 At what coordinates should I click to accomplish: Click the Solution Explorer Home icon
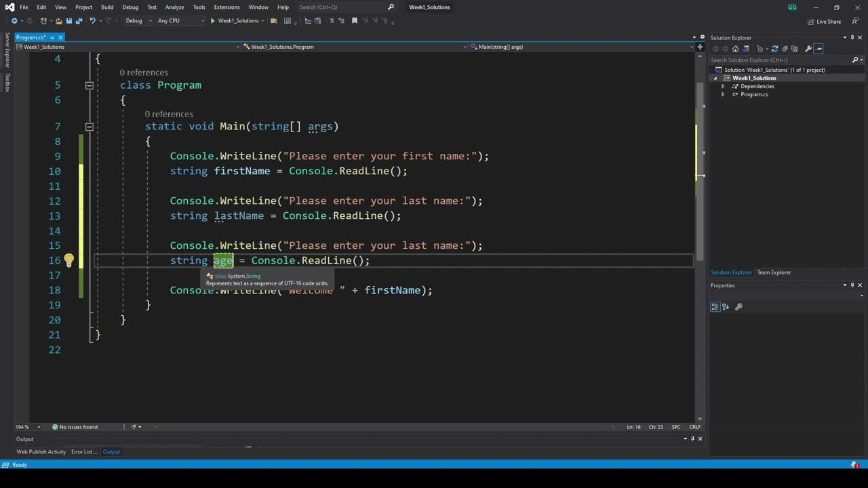[x=735, y=49]
